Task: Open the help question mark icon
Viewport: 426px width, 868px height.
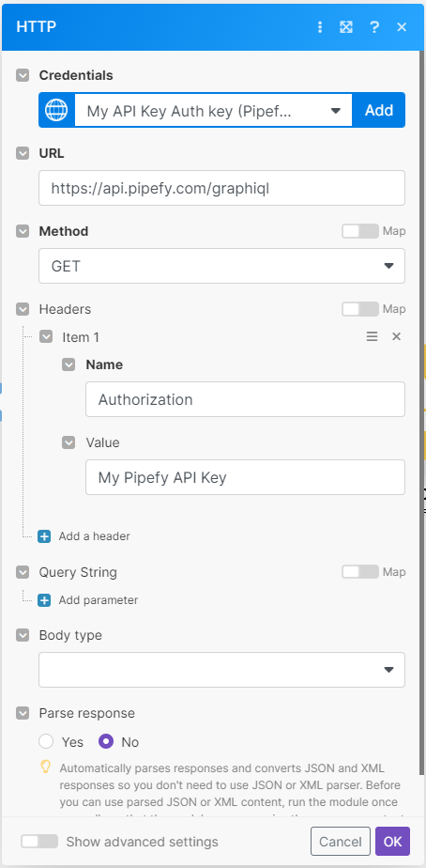Action: coord(374,27)
